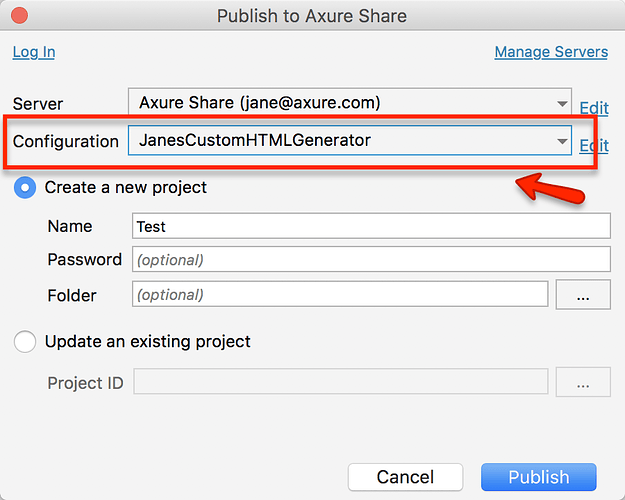Click the Publish to Axure Share title bar

click(312, 16)
